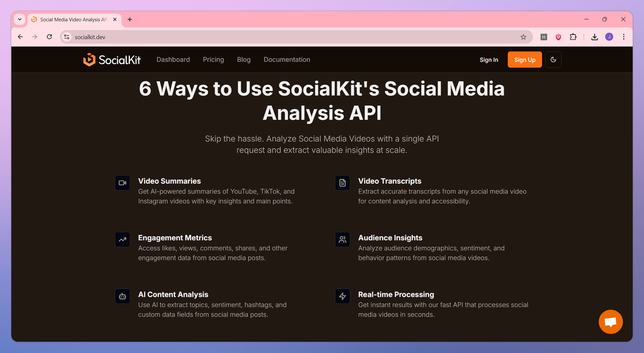Click the Engagement Metrics trending arrow icon

coord(122,240)
